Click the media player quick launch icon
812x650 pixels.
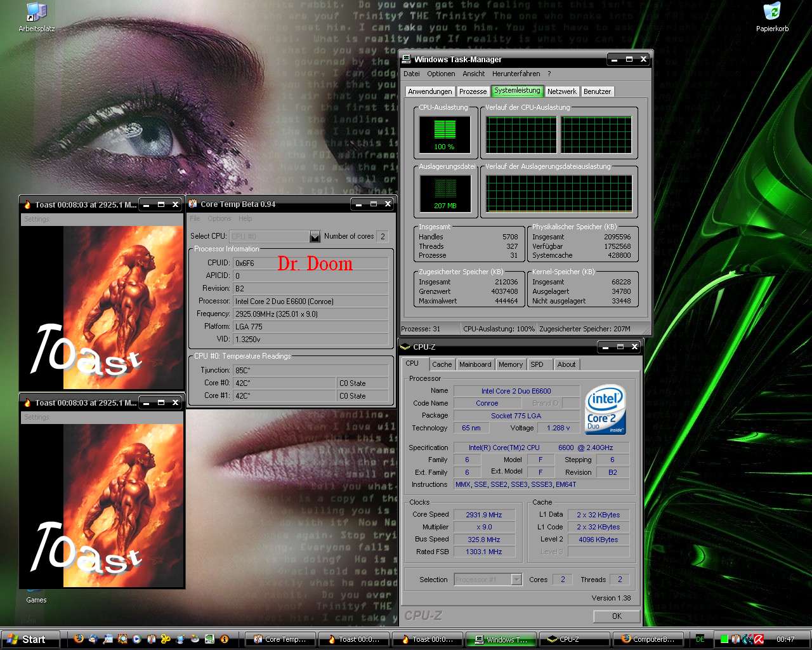click(137, 639)
